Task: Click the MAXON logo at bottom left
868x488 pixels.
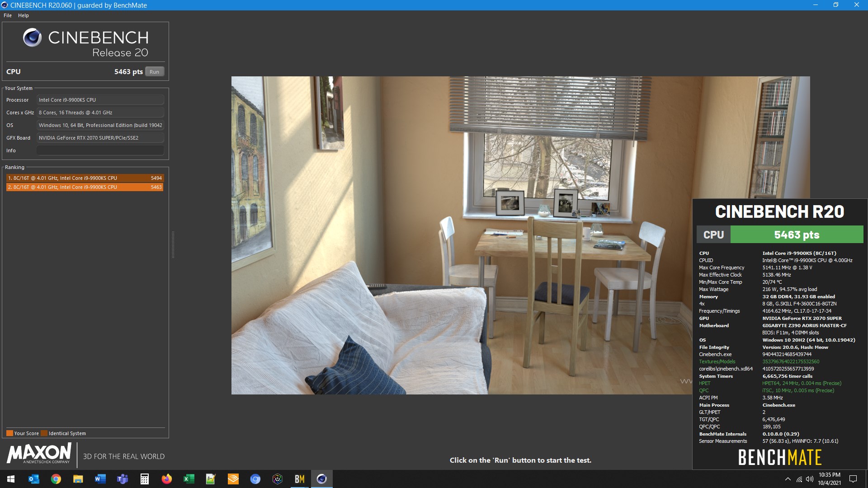Action: click(39, 453)
